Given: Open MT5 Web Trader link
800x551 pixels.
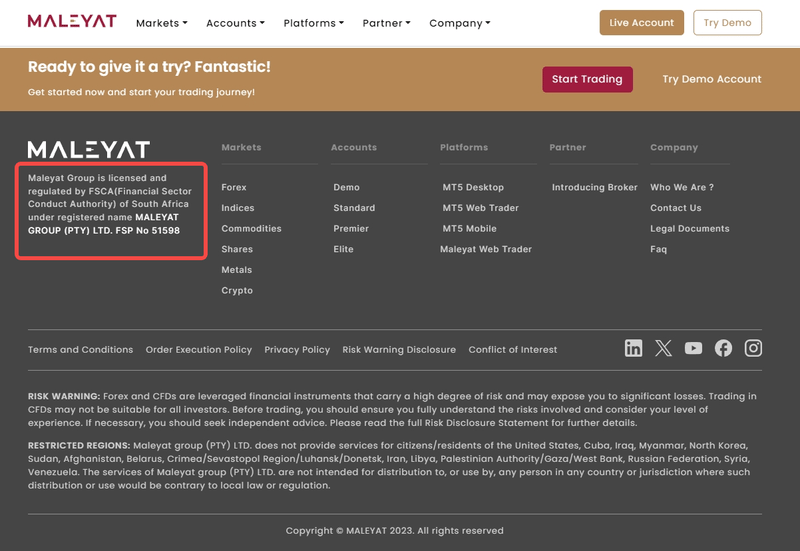Looking at the screenshot, I should pyautogui.click(x=481, y=208).
